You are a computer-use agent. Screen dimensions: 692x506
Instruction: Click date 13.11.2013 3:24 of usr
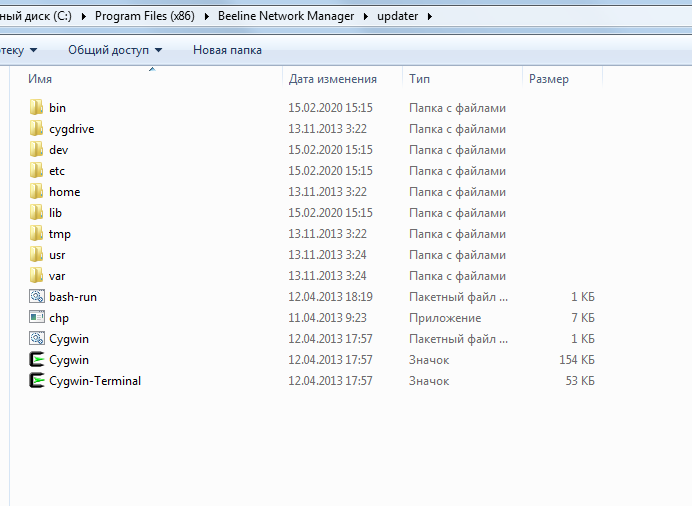(x=327, y=255)
